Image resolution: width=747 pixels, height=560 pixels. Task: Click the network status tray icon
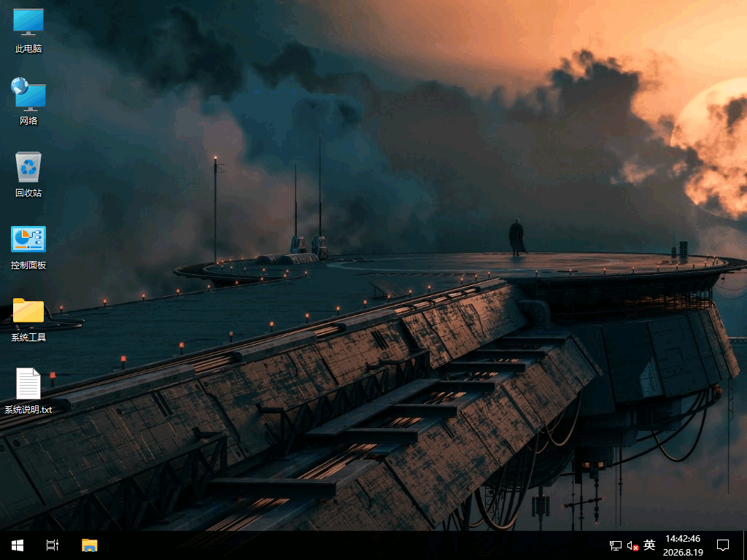tap(615, 545)
